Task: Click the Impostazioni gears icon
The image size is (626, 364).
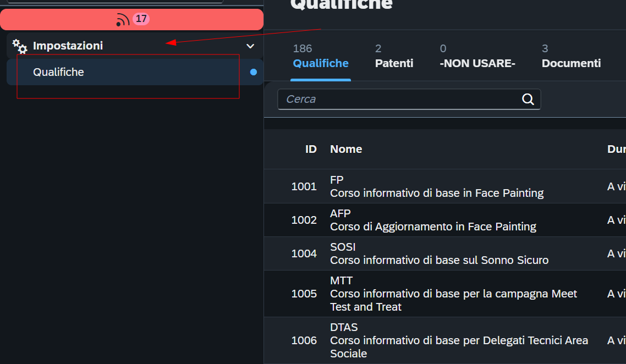Action: click(20, 46)
